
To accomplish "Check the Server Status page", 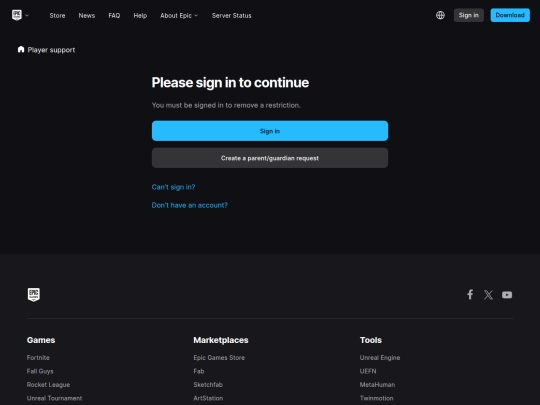I will click(231, 15).
